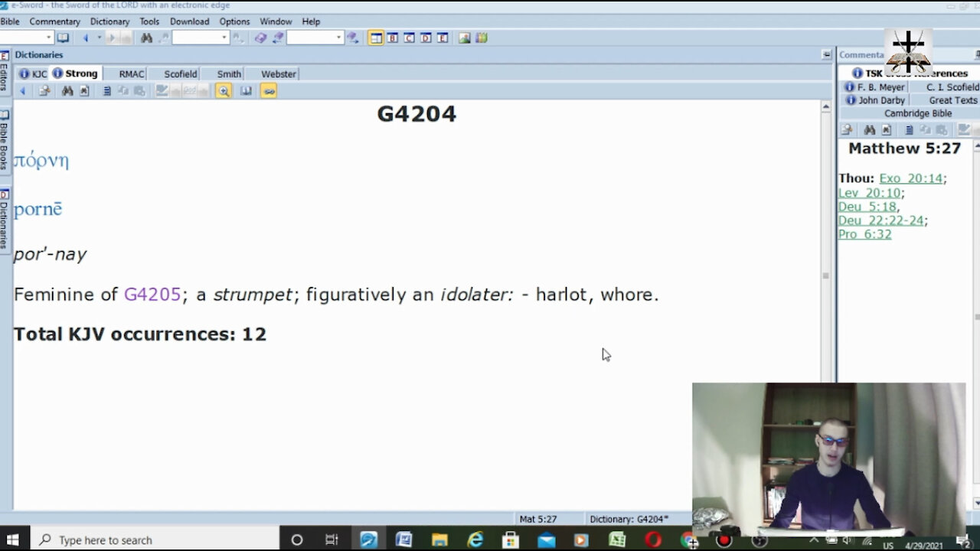Screen dimensions: 980x551
Task: Open the Tools menu
Action: point(149,21)
